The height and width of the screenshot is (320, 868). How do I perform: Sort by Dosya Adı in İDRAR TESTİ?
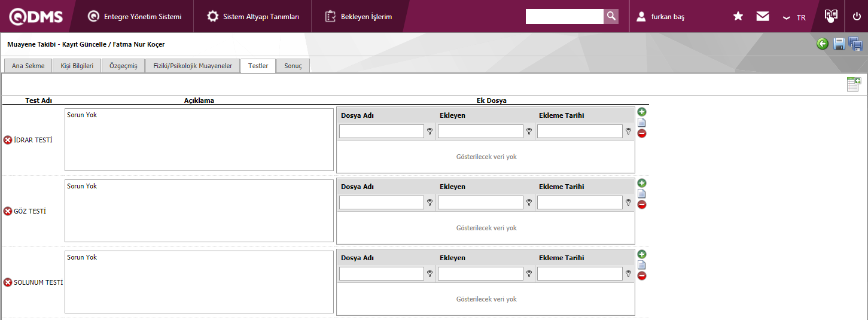tap(357, 115)
